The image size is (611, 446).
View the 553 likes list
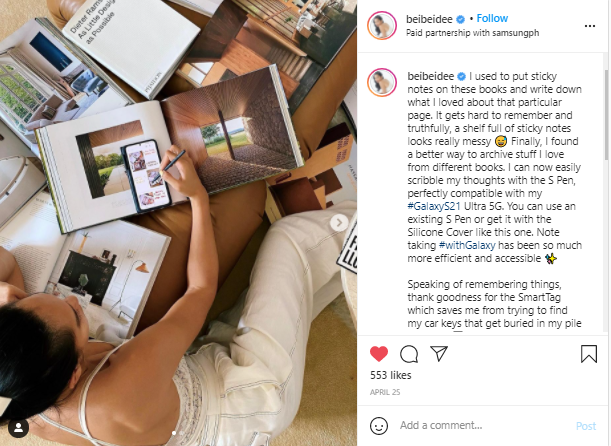click(390, 375)
